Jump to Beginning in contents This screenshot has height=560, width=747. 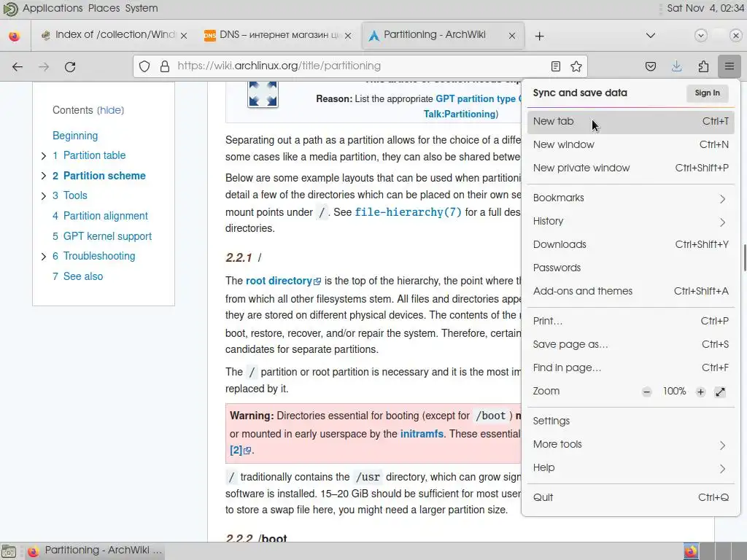pos(75,136)
